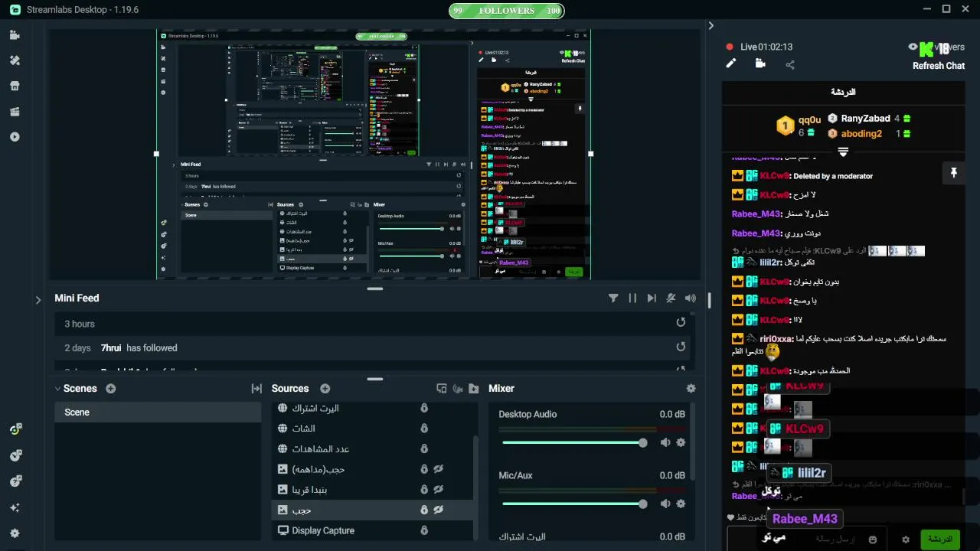Open the green Dashboard link sidebar icon
980x551 pixels.
15,430
